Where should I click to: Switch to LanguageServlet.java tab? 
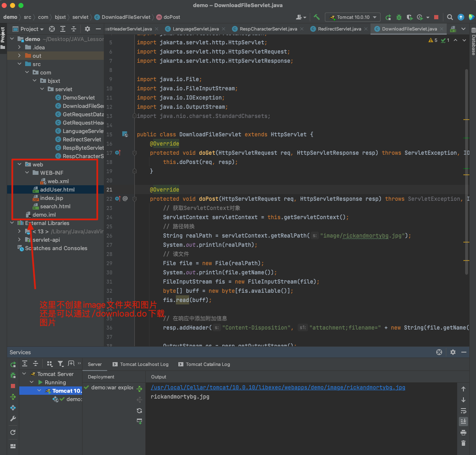(x=195, y=29)
